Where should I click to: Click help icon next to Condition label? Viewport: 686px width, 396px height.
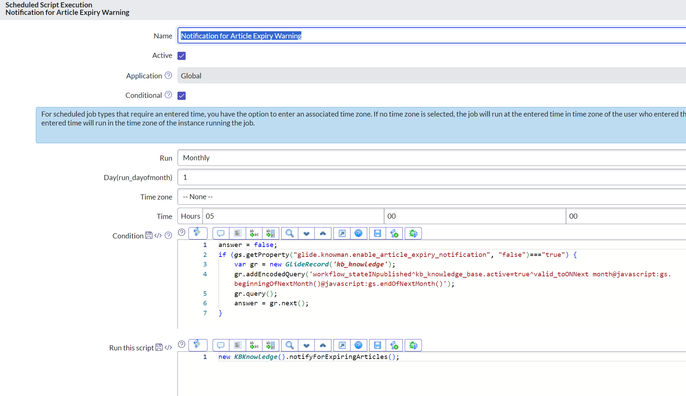coord(168,235)
